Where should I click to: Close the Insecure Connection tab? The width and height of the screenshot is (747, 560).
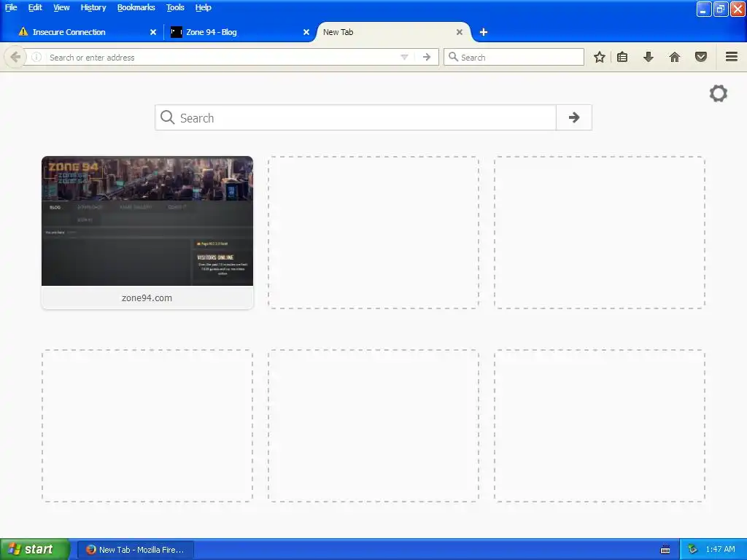click(153, 32)
